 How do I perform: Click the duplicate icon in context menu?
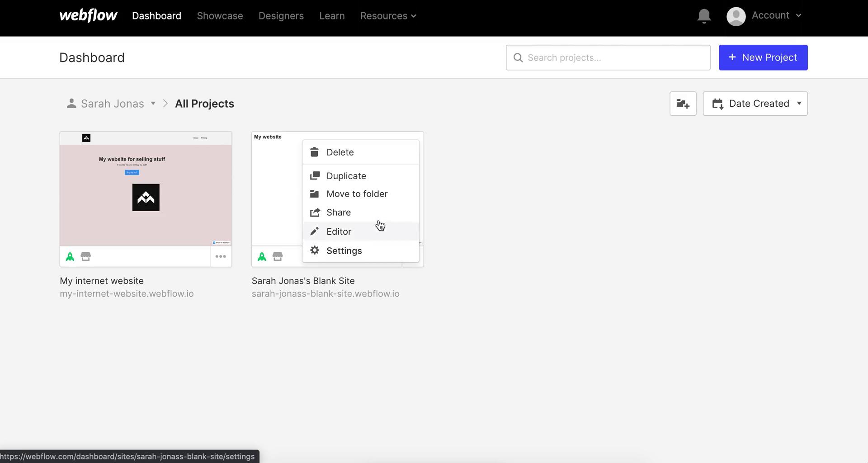tap(315, 175)
